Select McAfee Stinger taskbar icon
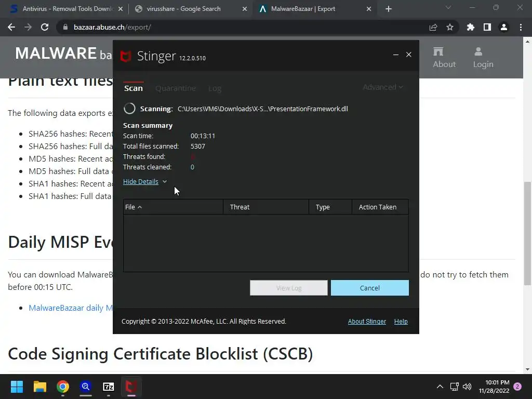This screenshot has height=399, width=532. (x=131, y=387)
